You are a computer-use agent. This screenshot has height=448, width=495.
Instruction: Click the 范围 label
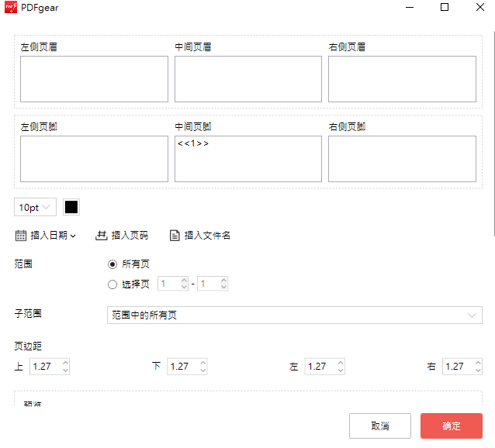(23, 264)
